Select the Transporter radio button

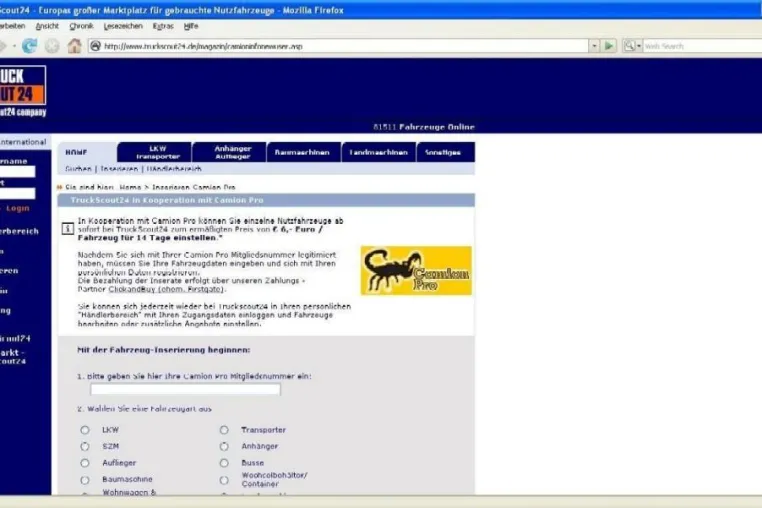click(x=224, y=430)
